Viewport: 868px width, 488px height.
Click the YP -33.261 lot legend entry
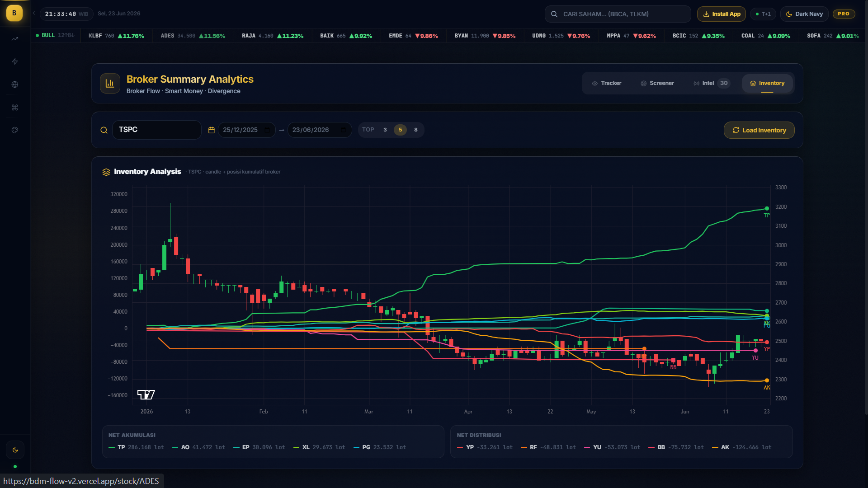tap(485, 447)
